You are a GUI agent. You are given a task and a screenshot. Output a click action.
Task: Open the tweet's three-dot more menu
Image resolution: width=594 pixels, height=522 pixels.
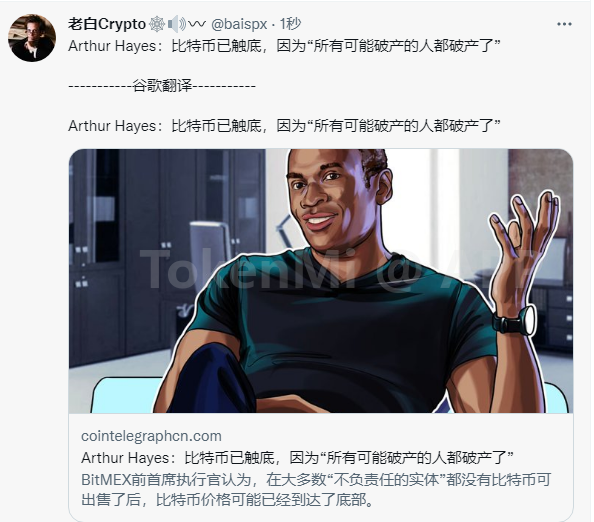coord(564,24)
